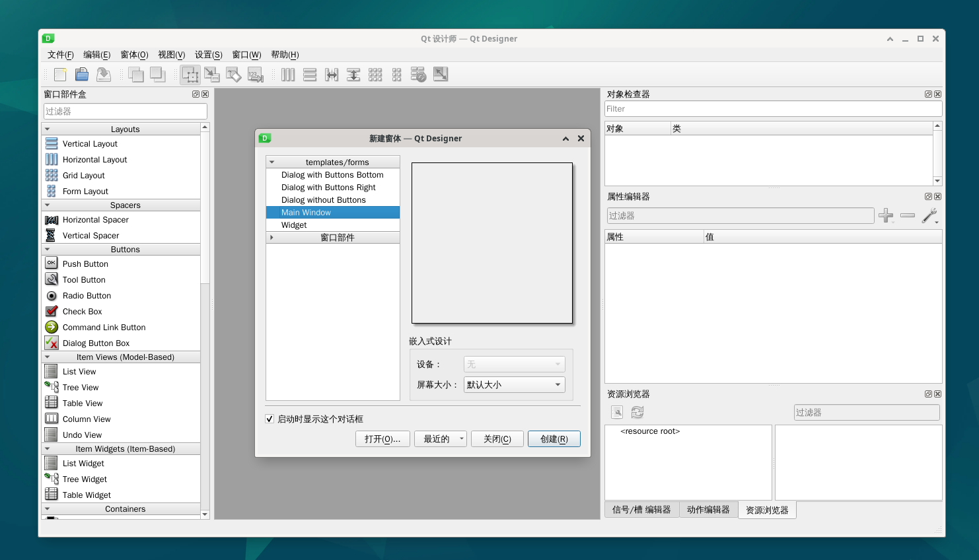Viewport: 979px width, 560px height.
Task: Activate the Edit Widgets mode icon
Action: (190, 75)
